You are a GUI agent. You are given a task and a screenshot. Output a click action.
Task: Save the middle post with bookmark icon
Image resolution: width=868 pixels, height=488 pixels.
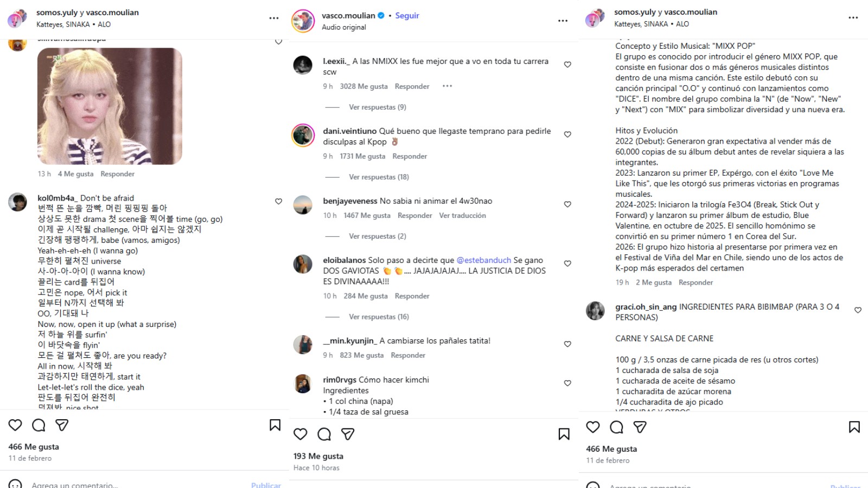(564, 434)
